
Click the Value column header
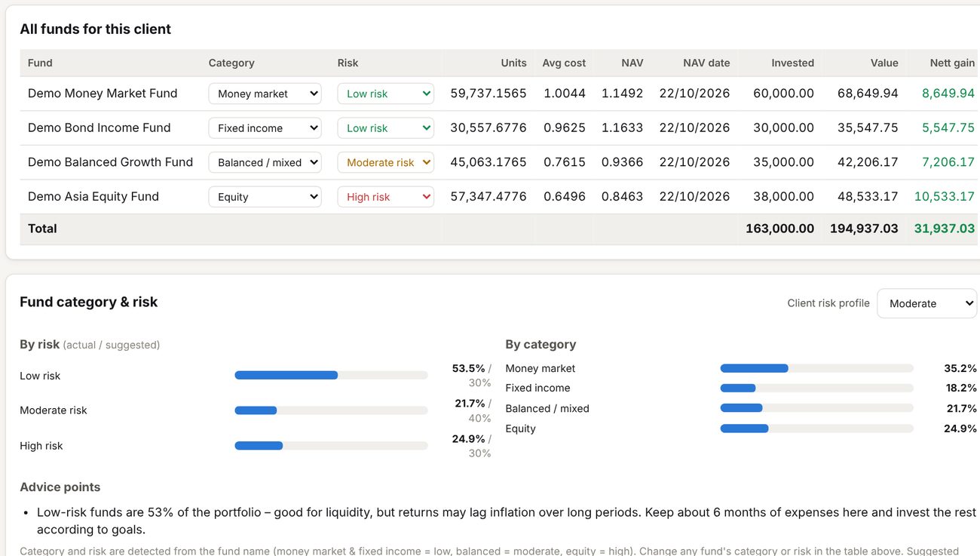tap(884, 63)
